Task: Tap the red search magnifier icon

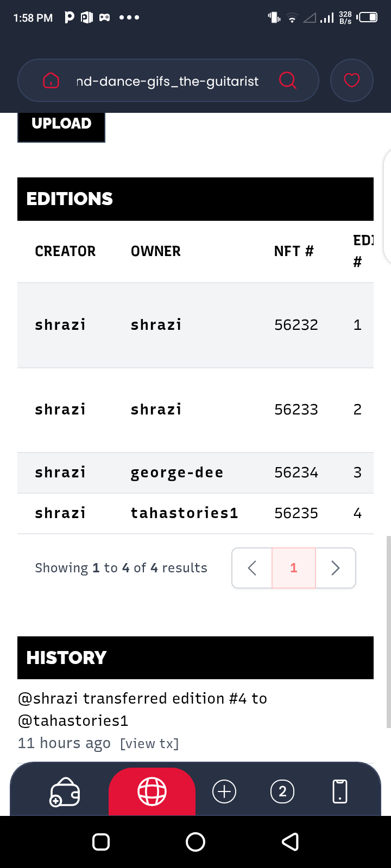Action: pyautogui.click(x=288, y=81)
